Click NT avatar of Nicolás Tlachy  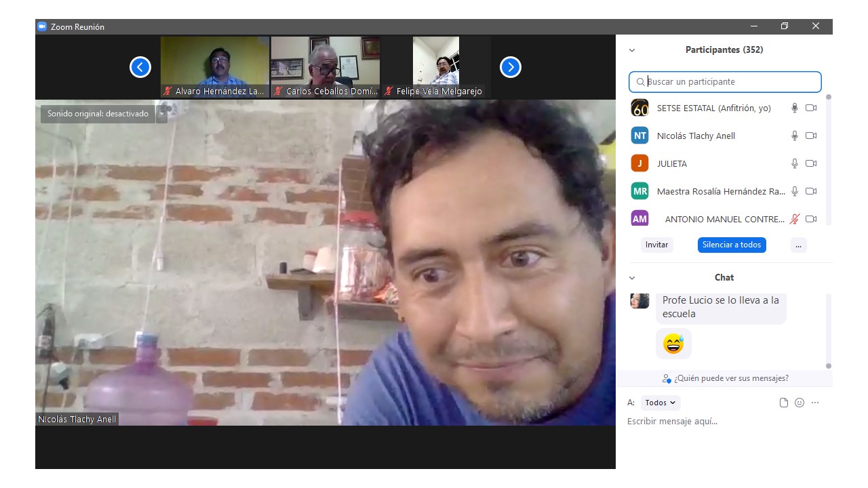639,136
